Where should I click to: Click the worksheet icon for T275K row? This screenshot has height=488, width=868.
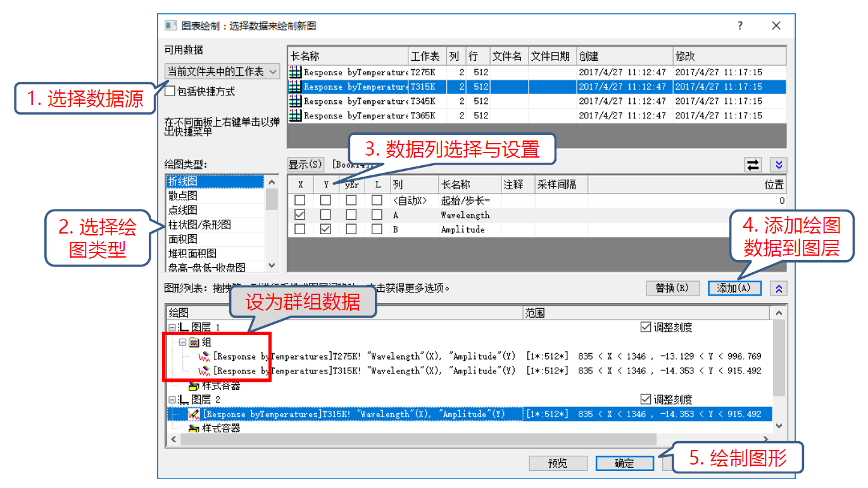point(295,72)
